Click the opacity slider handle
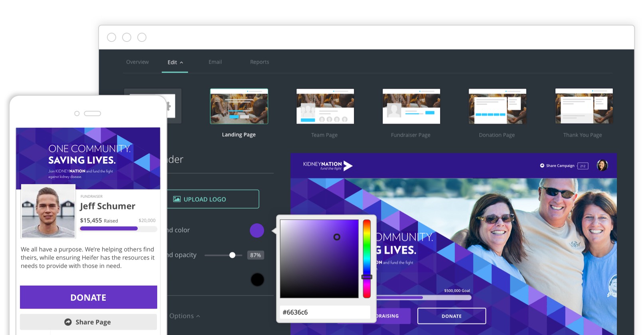Viewport: 644px width, 335px height. tap(232, 255)
